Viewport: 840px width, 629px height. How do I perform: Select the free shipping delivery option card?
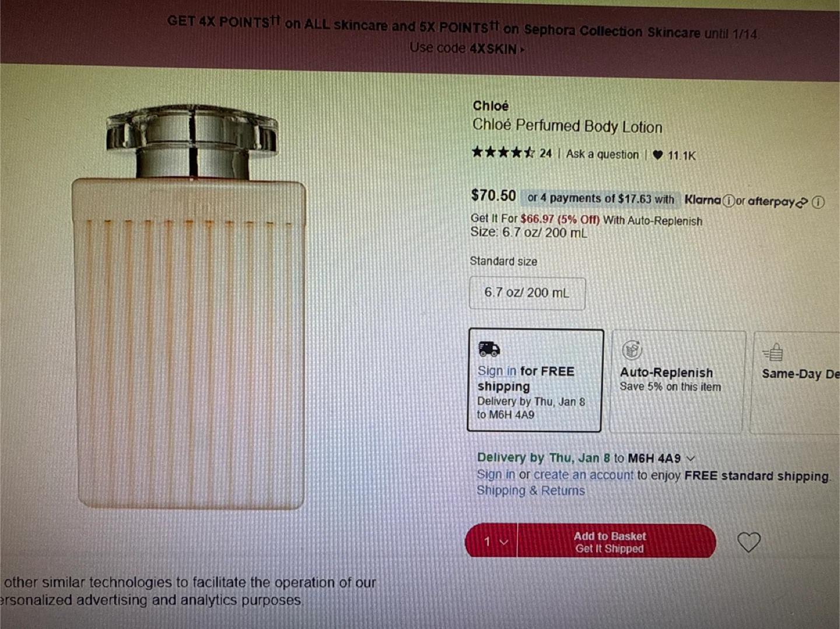coord(535,381)
